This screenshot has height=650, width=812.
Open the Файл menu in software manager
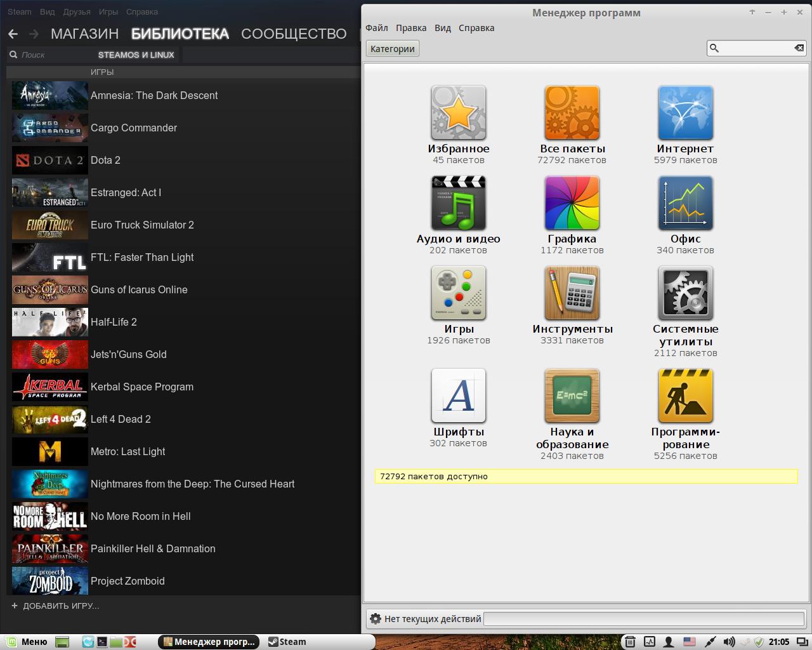(377, 28)
